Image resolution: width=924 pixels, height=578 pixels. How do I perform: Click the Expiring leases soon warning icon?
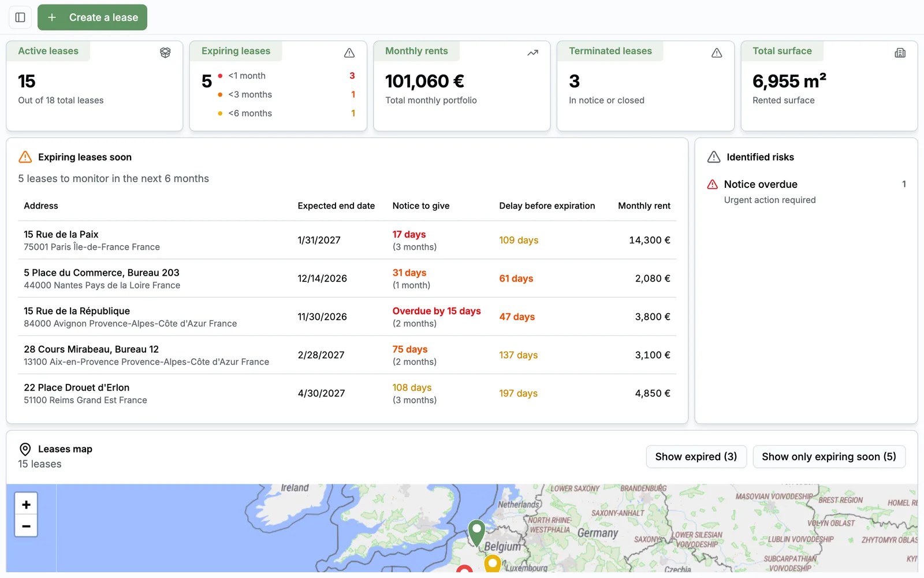click(25, 157)
